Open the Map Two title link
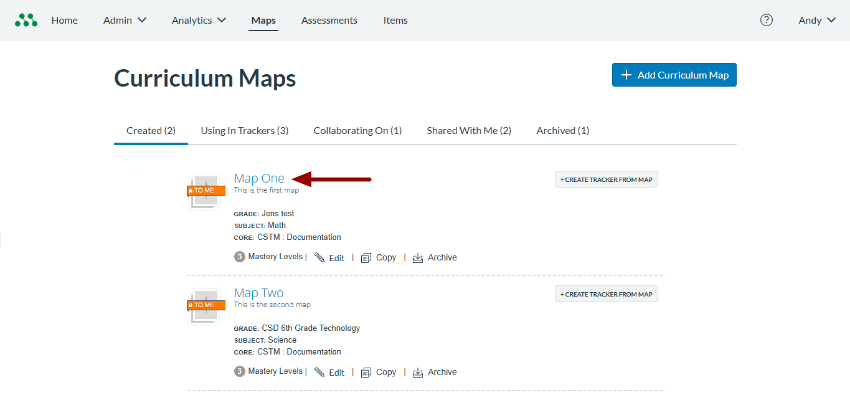The image size is (850, 395). click(x=259, y=293)
